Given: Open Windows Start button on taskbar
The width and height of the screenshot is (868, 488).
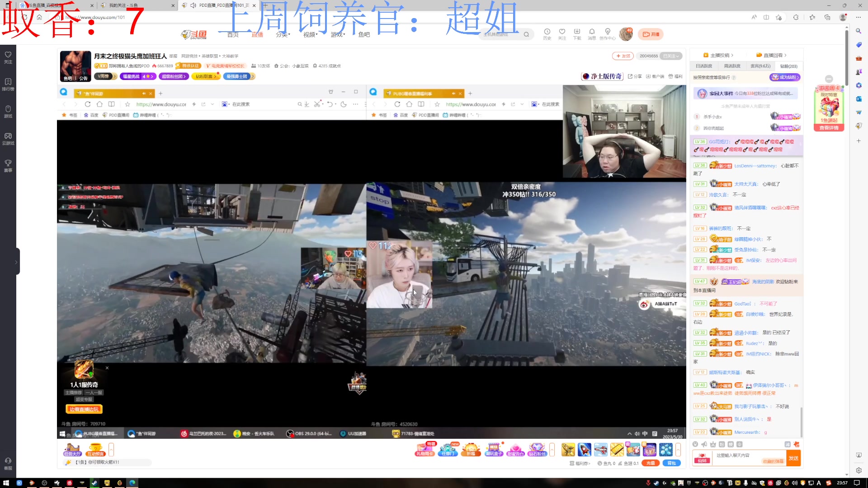Looking at the screenshot, I should tap(6, 483).
